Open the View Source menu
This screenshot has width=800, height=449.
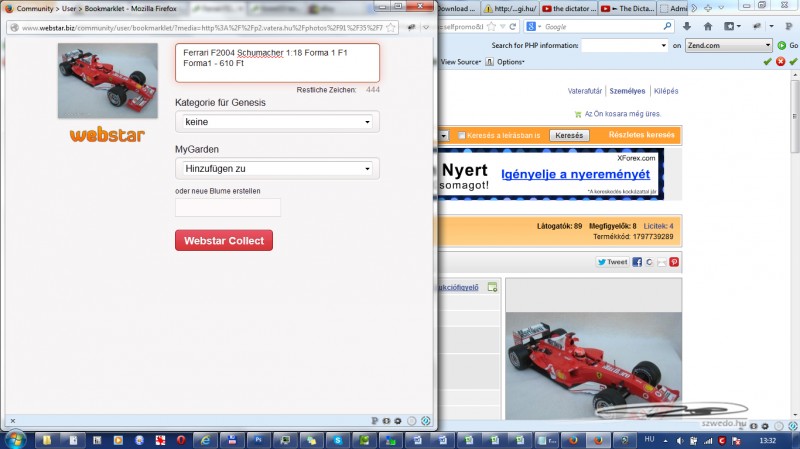(x=461, y=62)
